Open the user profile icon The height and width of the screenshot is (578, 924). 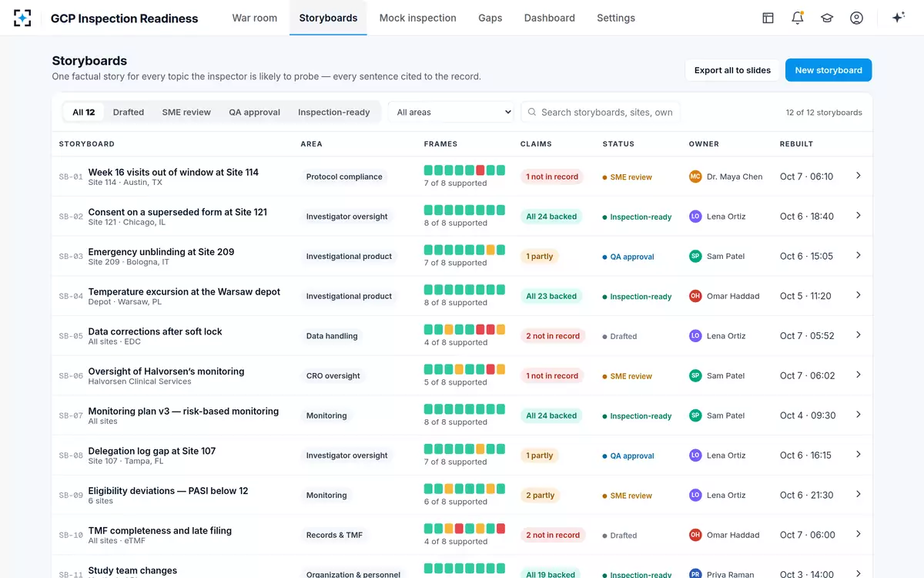coord(856,18)
